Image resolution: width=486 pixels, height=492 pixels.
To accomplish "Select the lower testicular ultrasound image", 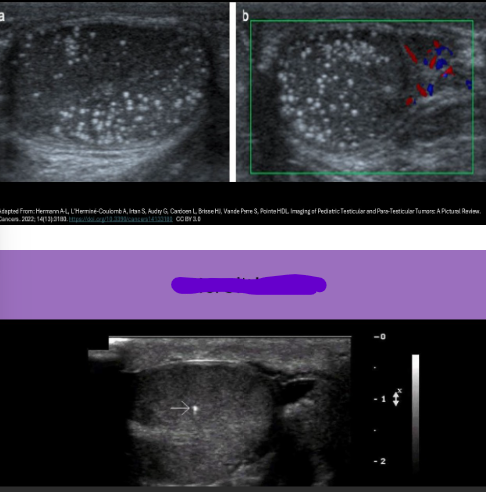I will click(x=220, y=411).
